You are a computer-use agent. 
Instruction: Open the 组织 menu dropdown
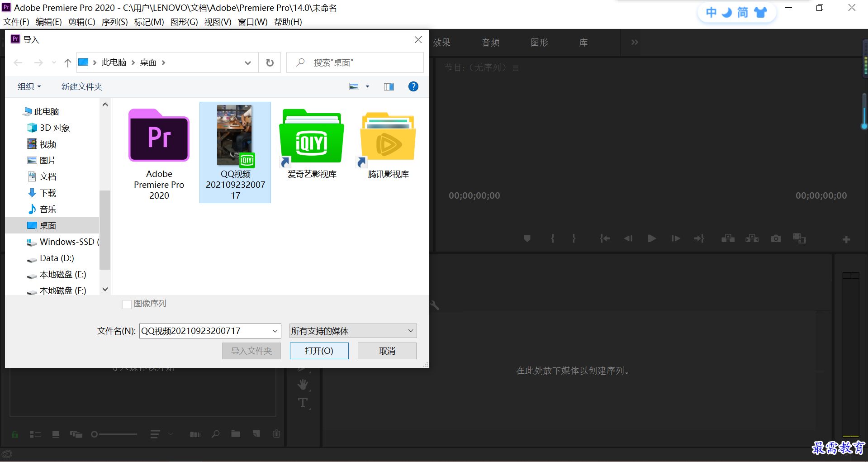pos(29,86)
